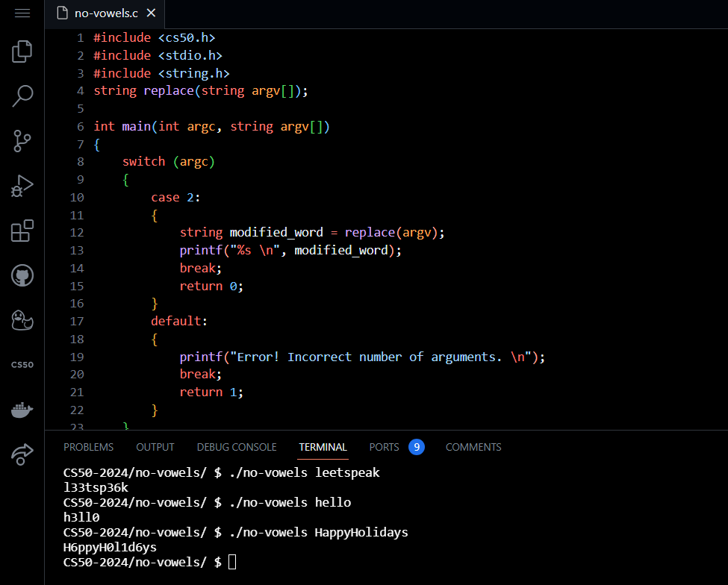
Task: Click 'printf' on line 13
Action: 201,251
